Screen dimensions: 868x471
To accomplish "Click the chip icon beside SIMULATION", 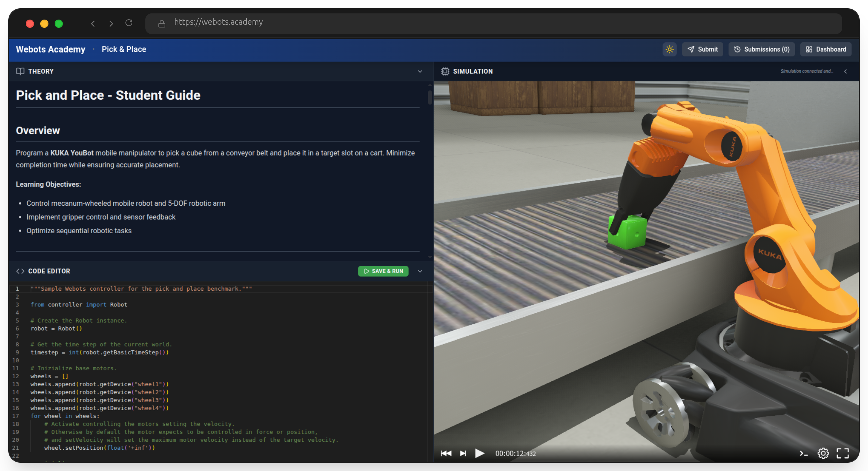I will tap(445, 71).
